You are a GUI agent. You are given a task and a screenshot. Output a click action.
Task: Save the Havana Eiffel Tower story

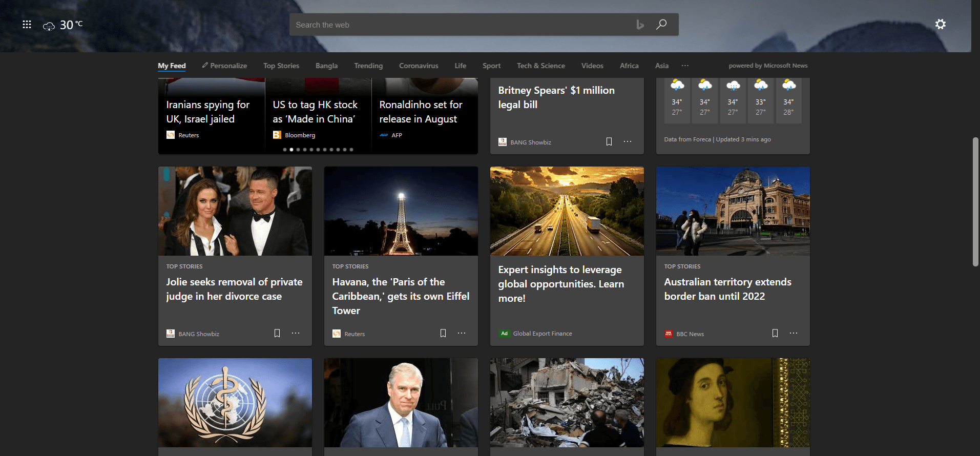(x=443, y=334)
